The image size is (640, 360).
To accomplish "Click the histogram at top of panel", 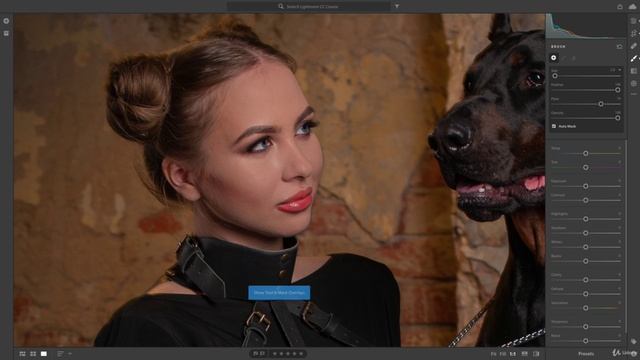I will [585, 26].
